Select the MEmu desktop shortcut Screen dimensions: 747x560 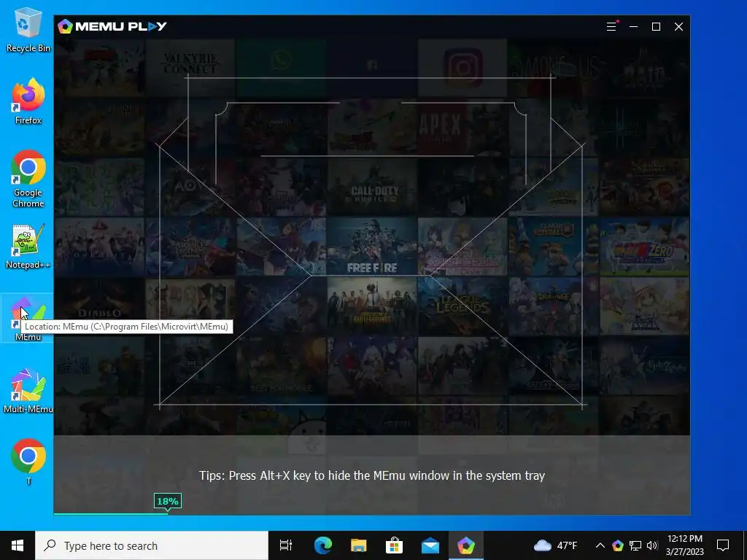pyautogui.click(x=28, y=318)
